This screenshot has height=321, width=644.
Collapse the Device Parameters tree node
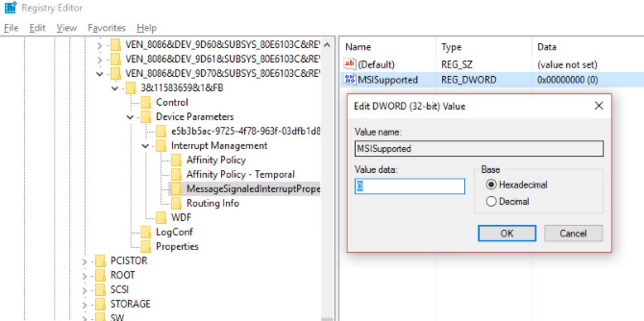tap(130, 117)
